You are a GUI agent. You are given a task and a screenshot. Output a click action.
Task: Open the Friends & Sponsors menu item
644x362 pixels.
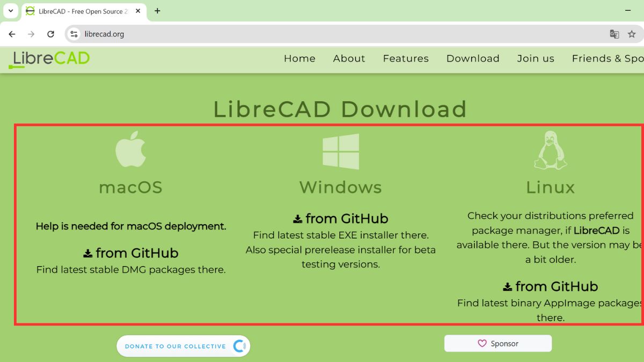[608, 58]
